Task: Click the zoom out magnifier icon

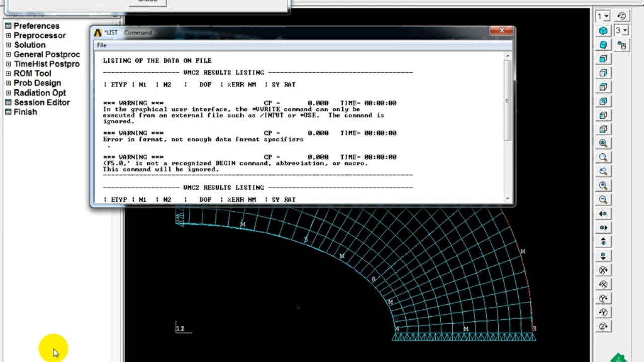Action: pyautogui.click(x=603, y=200)
